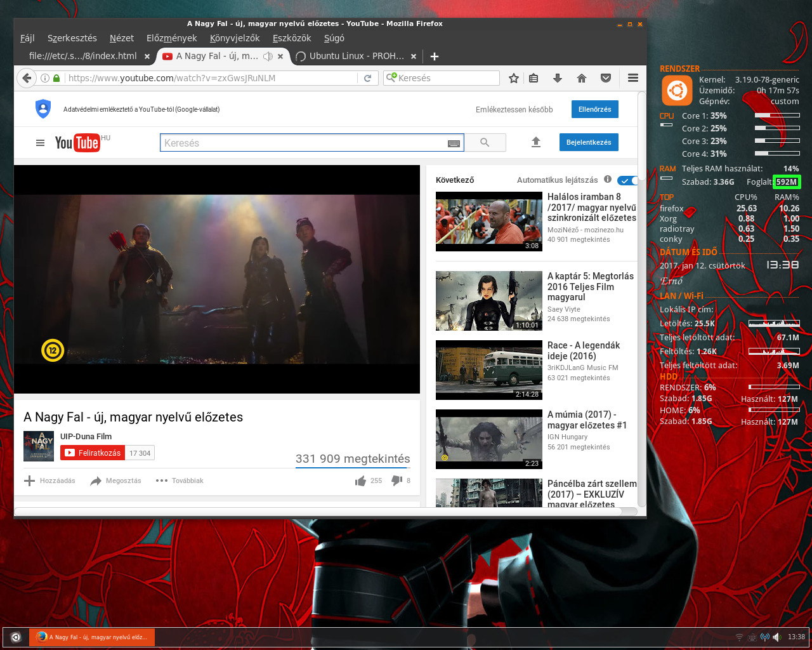Open the Nézet menu
Image resolution: width=812 pixels, height=650 pixels.
click(122, 38)
